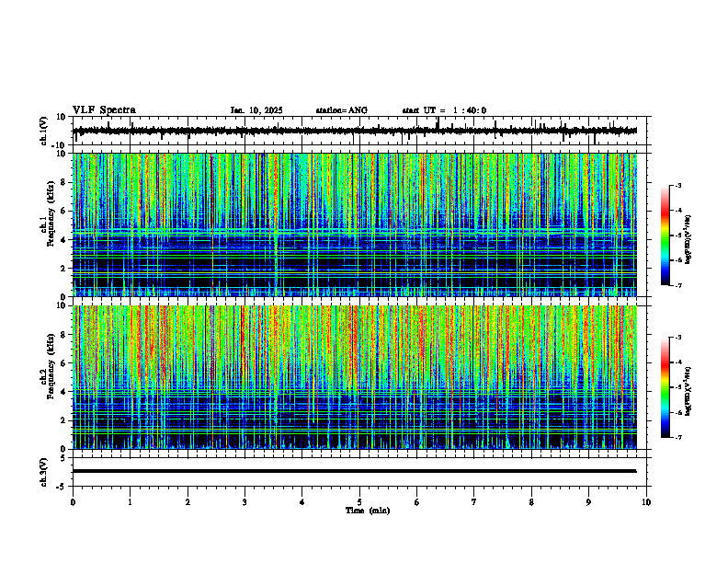Click the ch.2 frequency tick label "8"
The width and height of the screenshot is (728, 563).
pyautogui.click(x=64, y=335)
